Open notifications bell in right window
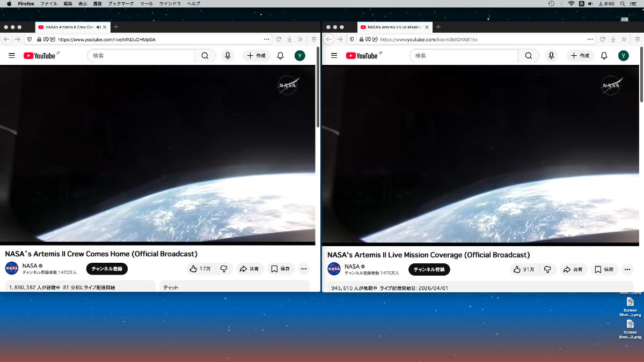Image resolution: width=644 pixels, height=362 pixels. click(604, 56)
